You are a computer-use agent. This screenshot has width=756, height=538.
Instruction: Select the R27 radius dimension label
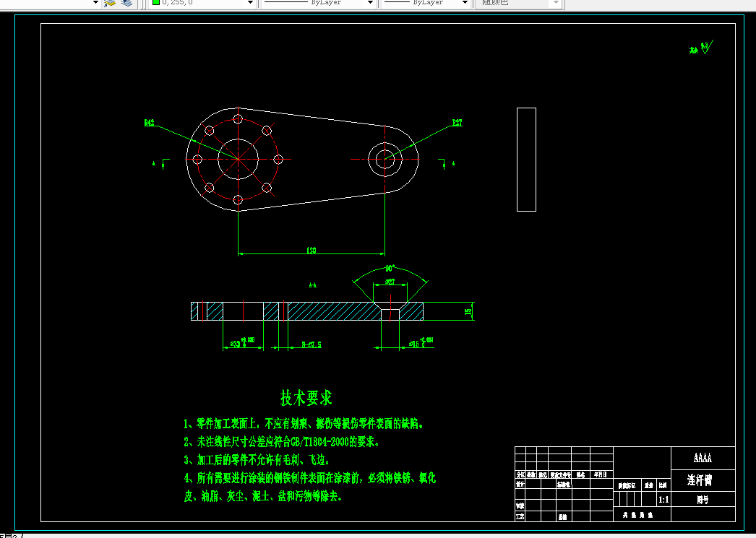(x=457, y=123)
